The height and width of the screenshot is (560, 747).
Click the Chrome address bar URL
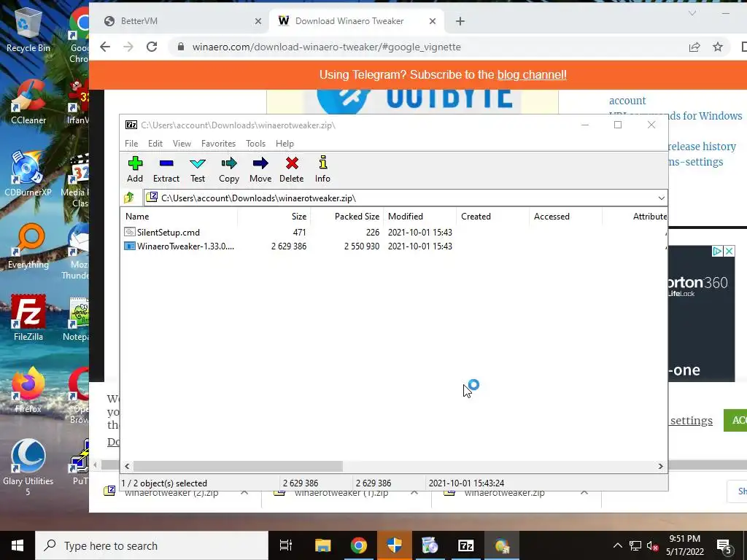click(326, 47)
